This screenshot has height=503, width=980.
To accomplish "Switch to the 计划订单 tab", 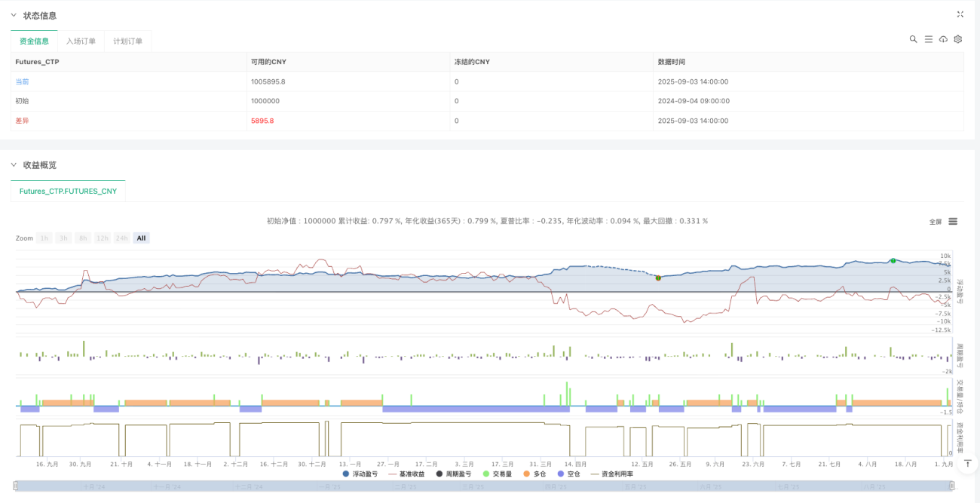I will tap(127, 41).
